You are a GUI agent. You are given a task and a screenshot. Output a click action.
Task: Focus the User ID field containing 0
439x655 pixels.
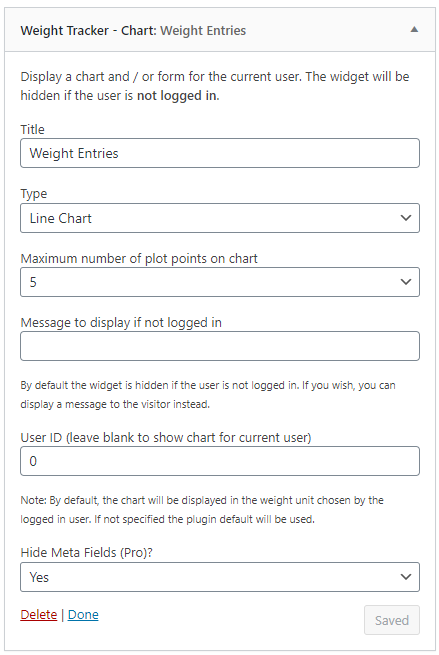click(x=220, y=461)
